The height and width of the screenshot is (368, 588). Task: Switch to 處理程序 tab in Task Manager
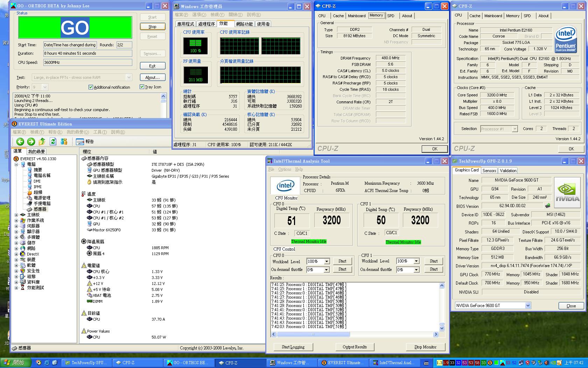pos(206,24)
